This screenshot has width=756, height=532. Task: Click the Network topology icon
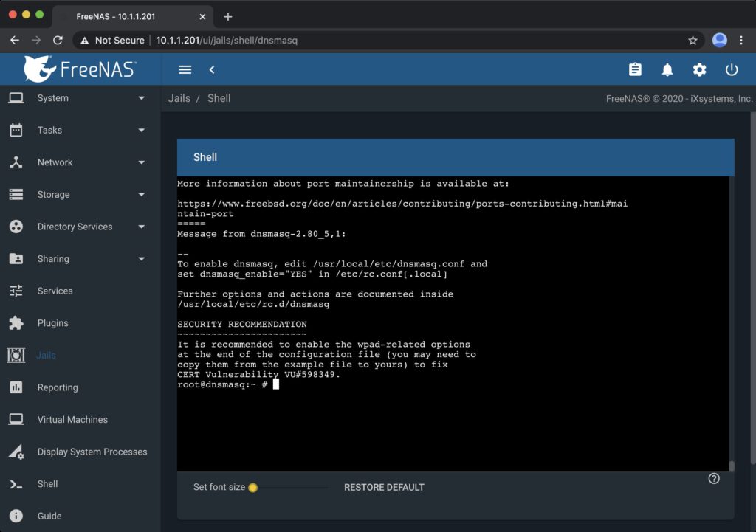(x=16, y=162)
